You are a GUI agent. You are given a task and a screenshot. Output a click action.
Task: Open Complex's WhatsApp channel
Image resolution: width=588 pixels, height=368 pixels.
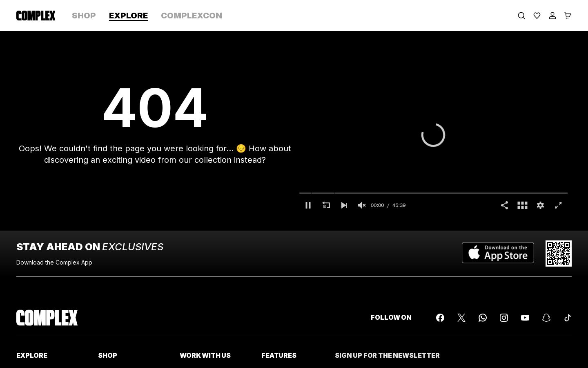tap(483, 318)
